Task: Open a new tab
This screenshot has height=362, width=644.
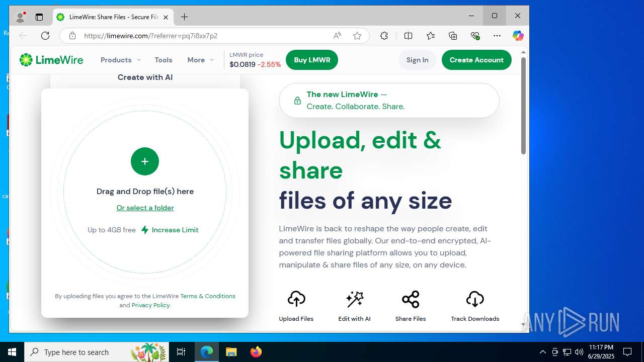Action: [x=185, y=17]
